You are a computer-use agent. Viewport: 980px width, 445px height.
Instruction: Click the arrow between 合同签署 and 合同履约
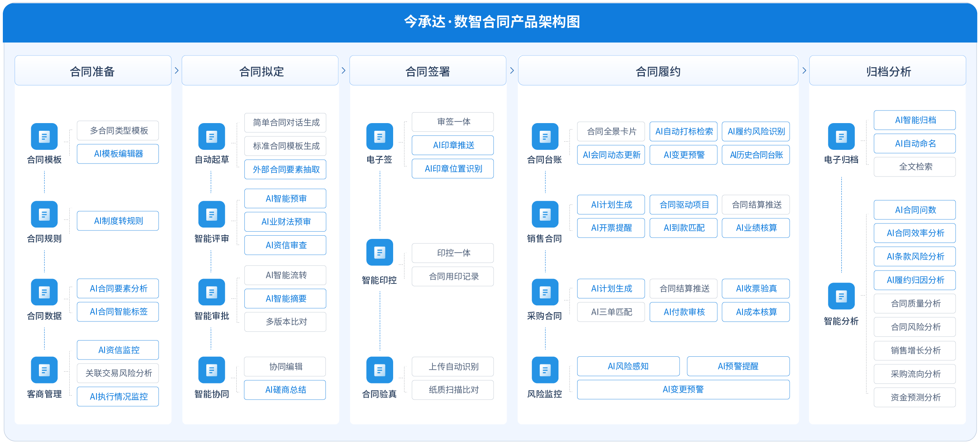coord(512,70)
